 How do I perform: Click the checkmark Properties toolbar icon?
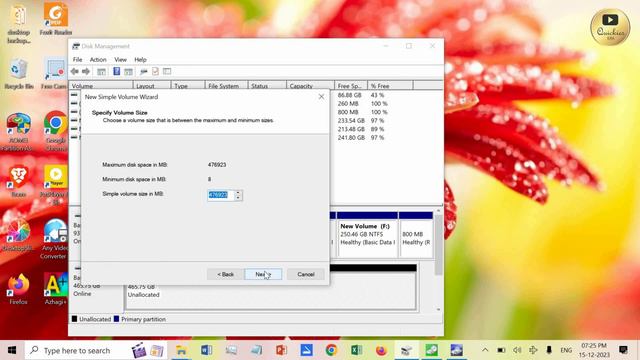155,71
